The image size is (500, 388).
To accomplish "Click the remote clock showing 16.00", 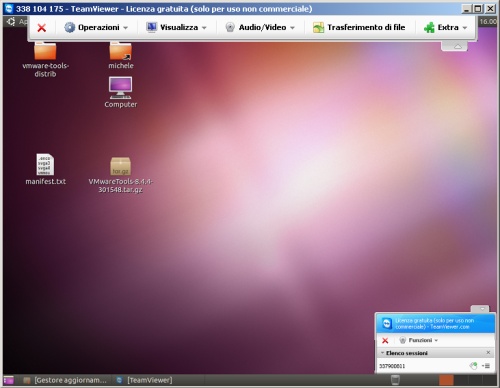I will pos(488,22).
